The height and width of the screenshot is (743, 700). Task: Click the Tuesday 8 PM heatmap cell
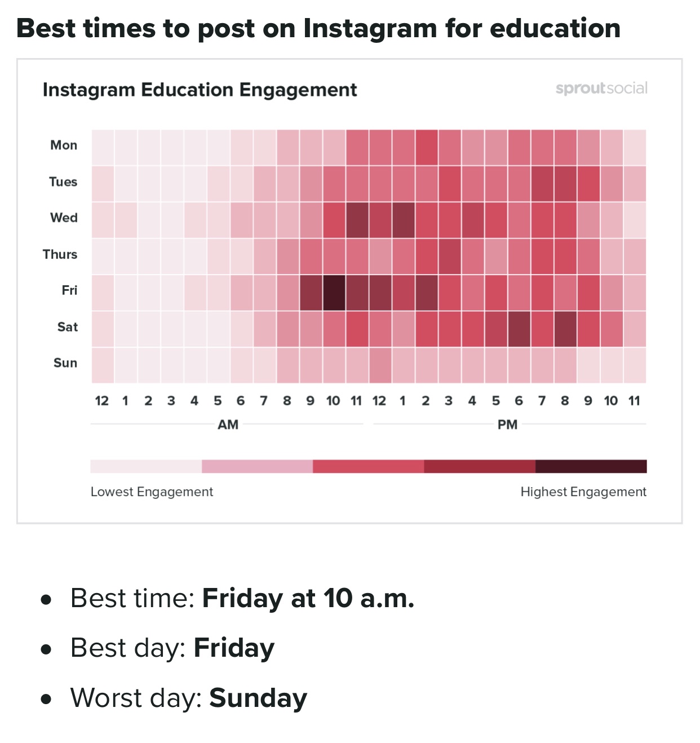pyautogui.click(x=565, y=184)
